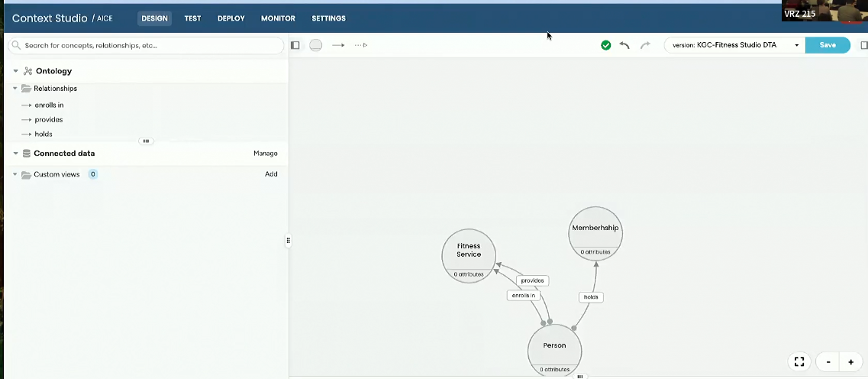Fit the graph to screen

[799, 362]
